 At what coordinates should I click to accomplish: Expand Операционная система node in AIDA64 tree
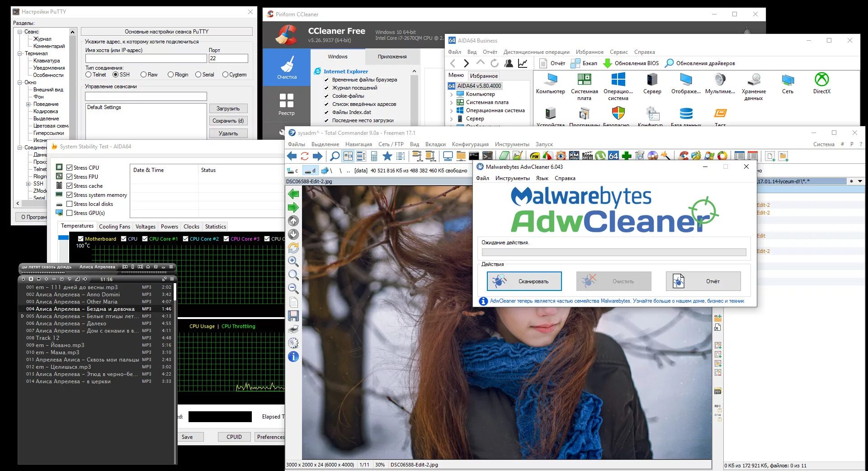point(451,111)
